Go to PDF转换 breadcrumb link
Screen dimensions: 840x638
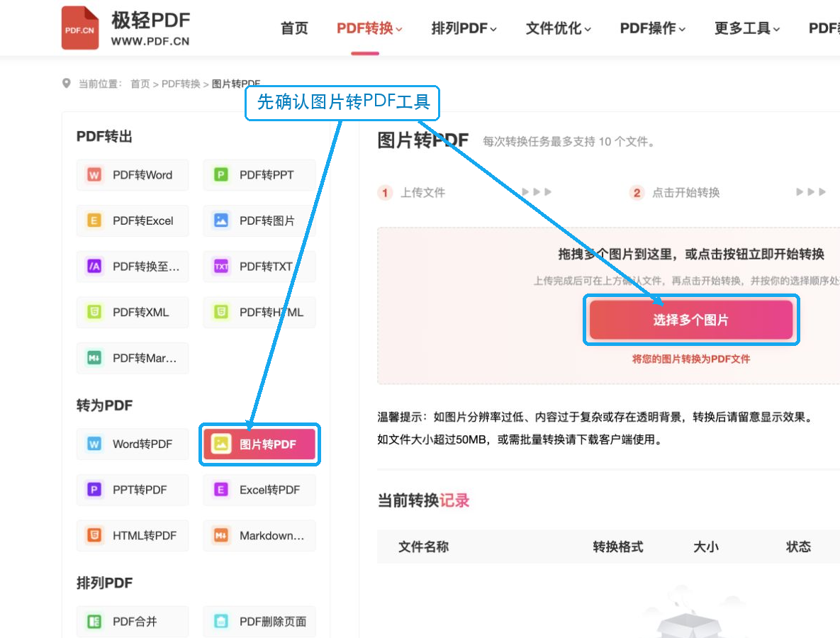pos(181,84)
